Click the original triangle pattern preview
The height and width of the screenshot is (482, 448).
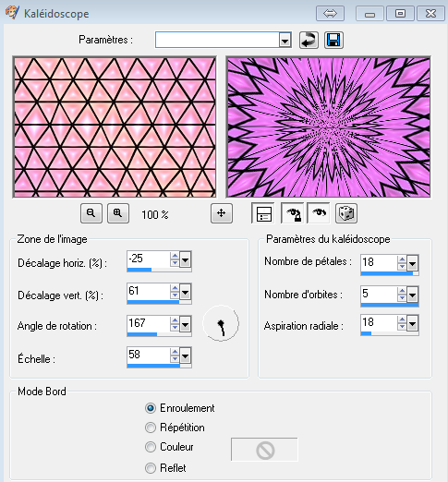pyautogui.click(x=115, y=127)
